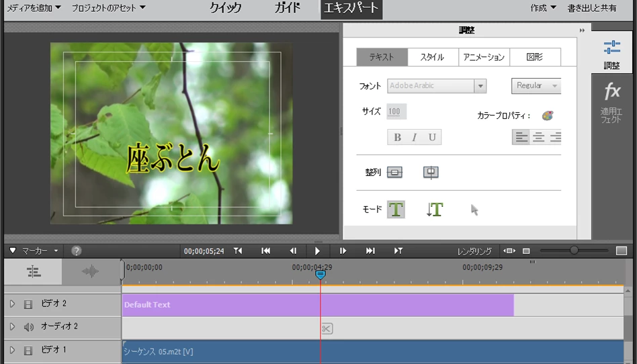Viewport: 637px width, 364px height.
Task: Click the font size 100 field
Action: pos(396,111)
